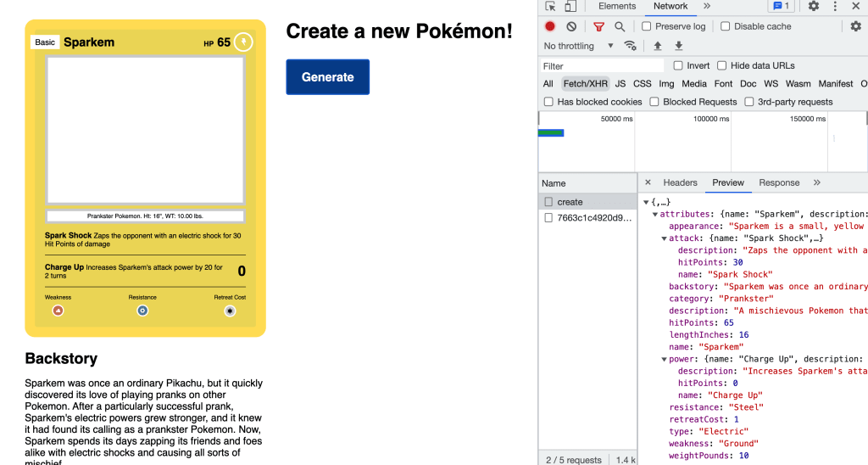The image size is (868, 465).
Task: Click the inspect element picker icon
Action: click(550, 6)
